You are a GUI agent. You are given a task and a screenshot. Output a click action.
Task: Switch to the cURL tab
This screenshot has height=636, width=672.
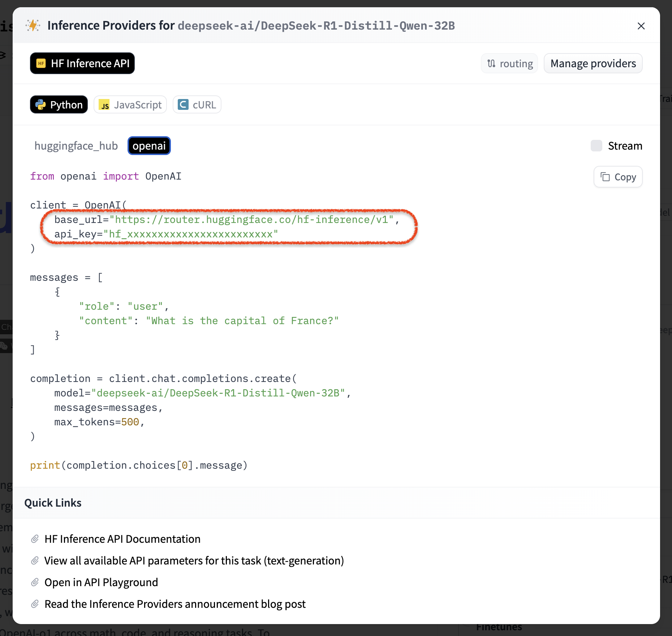(197, 105)
